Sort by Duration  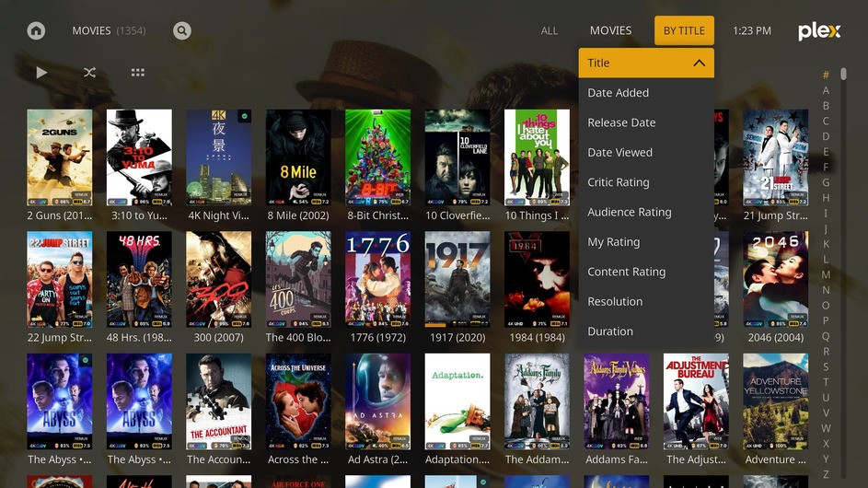646,331
